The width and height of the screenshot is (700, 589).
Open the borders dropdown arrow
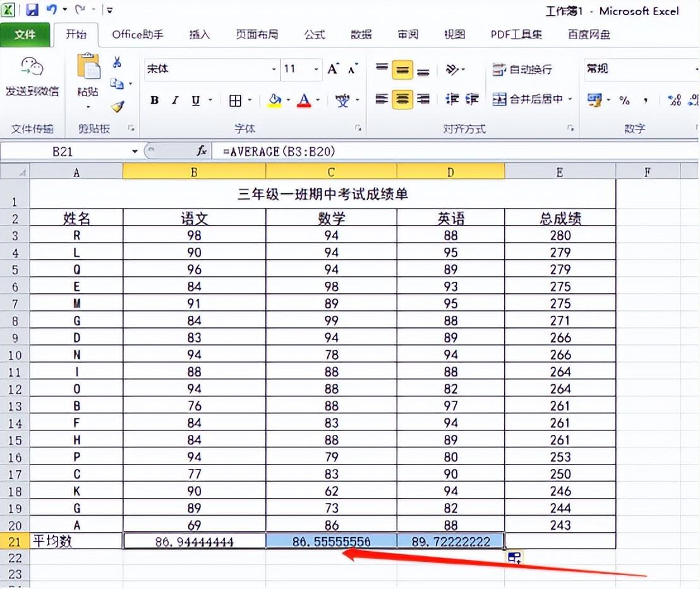[x=250, y=100]
